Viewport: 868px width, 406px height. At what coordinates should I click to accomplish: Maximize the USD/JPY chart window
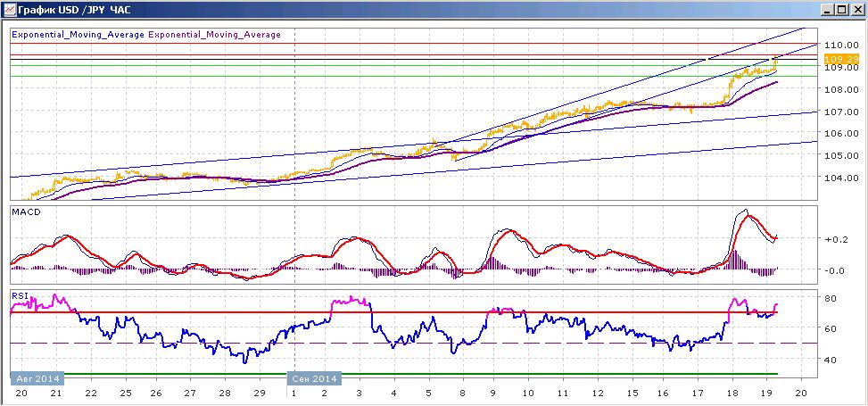click(841, 10)
